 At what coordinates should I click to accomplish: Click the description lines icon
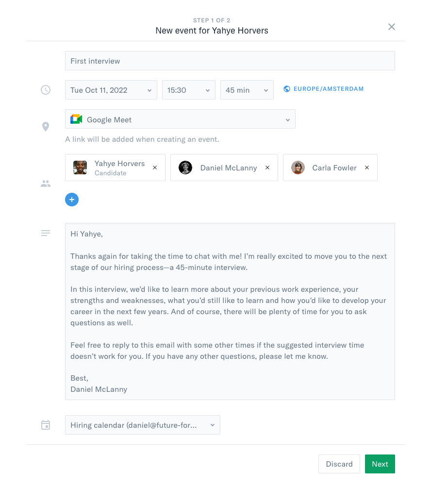46,233
